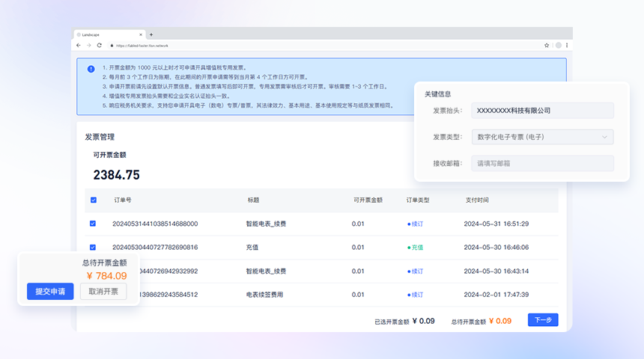
Task: Bookmark page with the star icon
Action: pyautogui.click(x=547, y=46)
